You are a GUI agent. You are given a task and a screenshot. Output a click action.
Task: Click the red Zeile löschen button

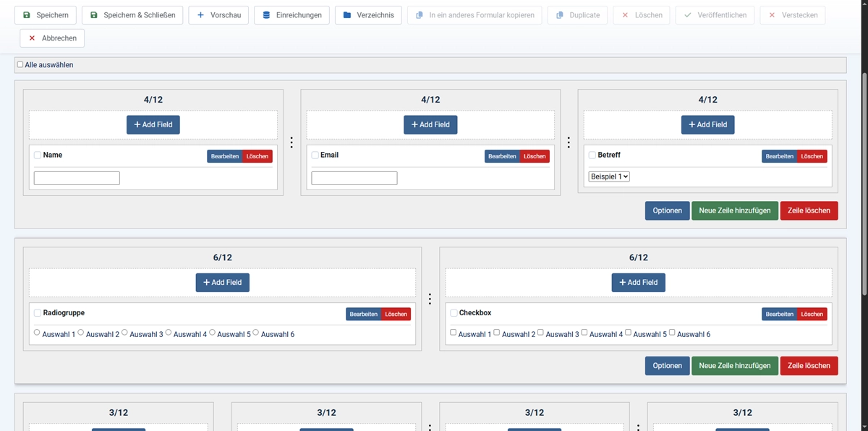(809, 210)
